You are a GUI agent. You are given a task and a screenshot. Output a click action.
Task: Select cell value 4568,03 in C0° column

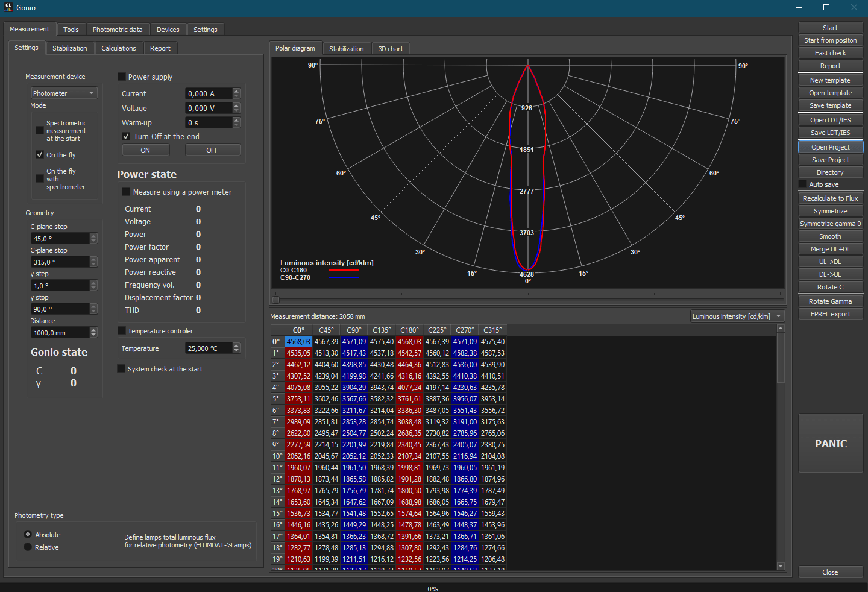[x=298, y=341]
